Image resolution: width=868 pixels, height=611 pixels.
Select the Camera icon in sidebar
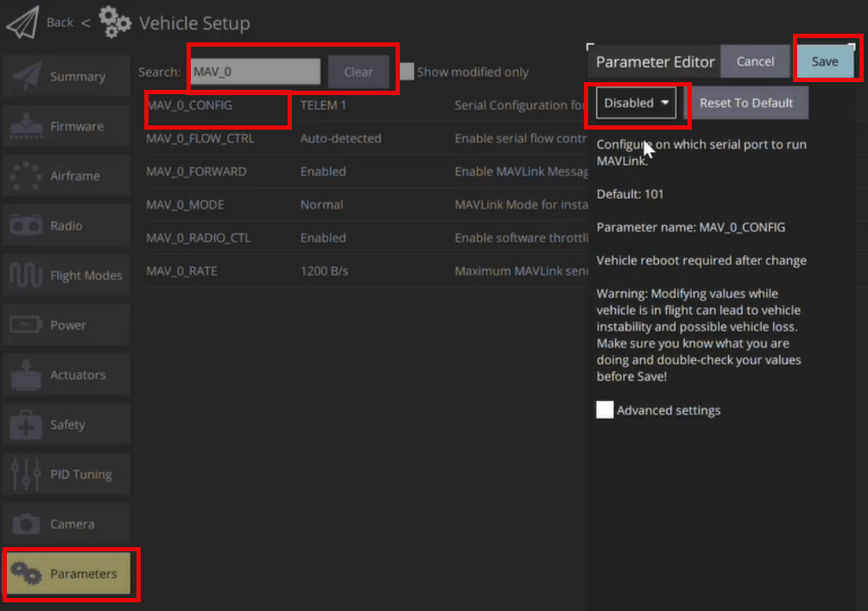click(x=26, y=524)
